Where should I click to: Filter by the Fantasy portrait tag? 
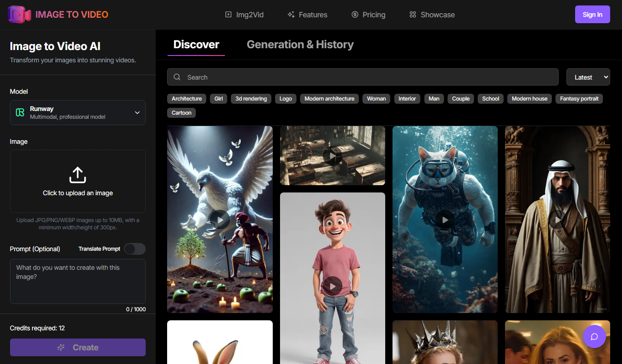[579, 99]
